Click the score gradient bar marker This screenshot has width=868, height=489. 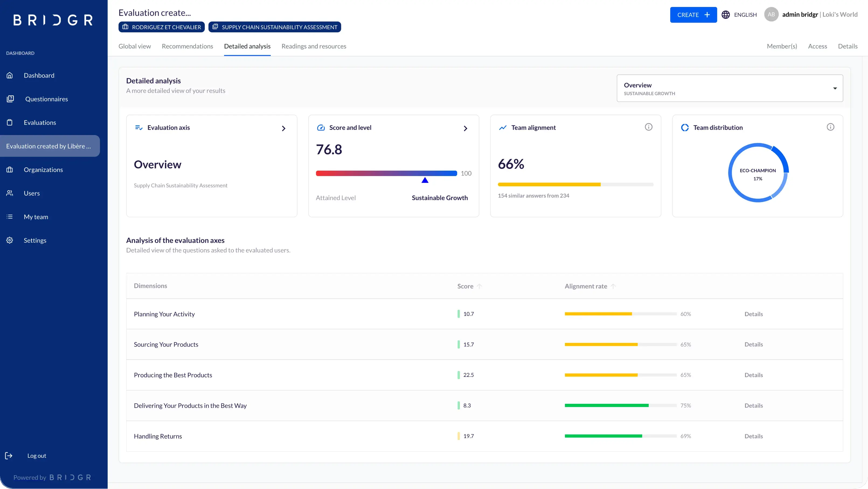click(425, 180)
